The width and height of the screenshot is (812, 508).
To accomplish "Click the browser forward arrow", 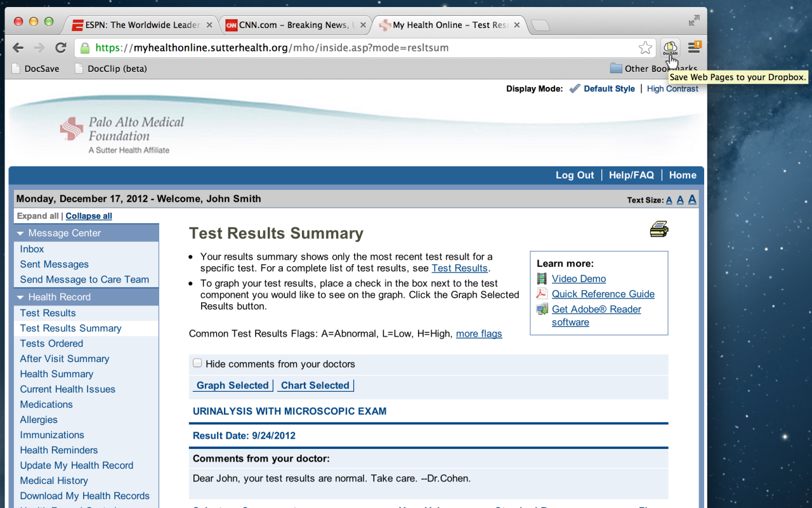I will 39,48.
